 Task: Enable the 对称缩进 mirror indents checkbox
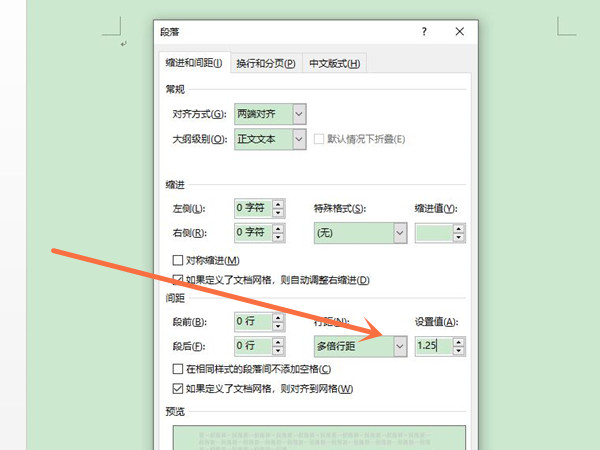[179, 261]
